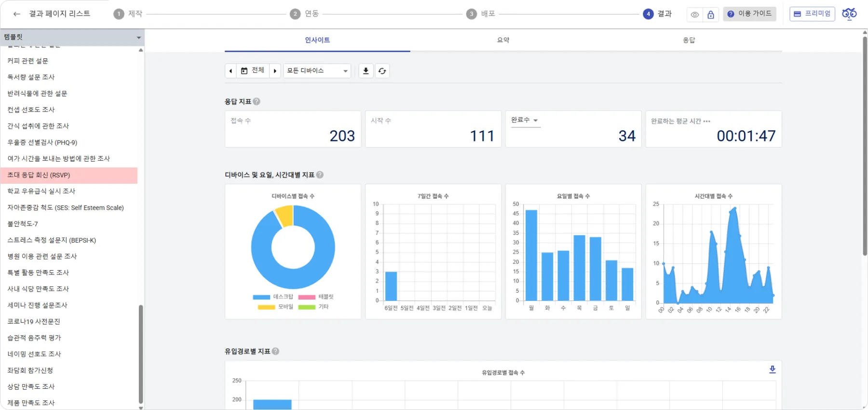
Task: Collapse the 템플릿 dropdown header
Action: coord(72,37)
